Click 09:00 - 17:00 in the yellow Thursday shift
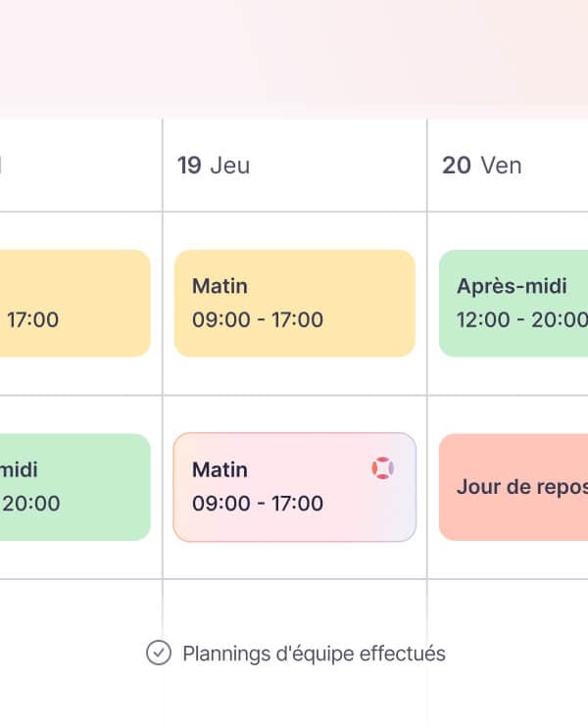588x728 pixels. pyautogui.click(x=258, y=319)
